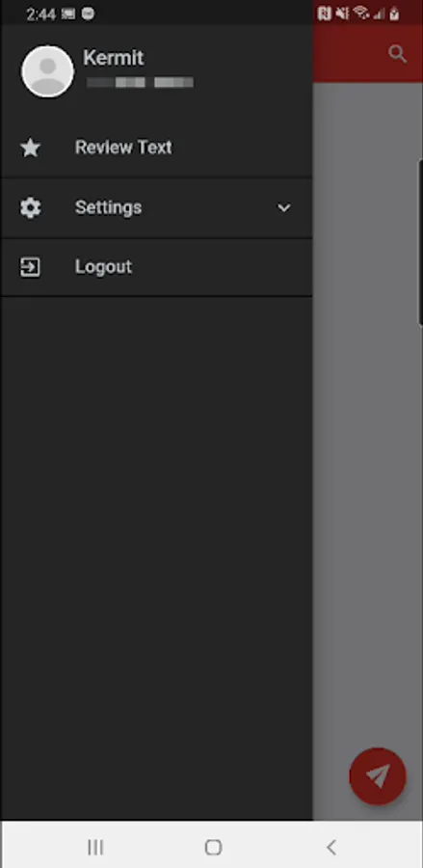Tap the NFC status bar icon
This screenshot has height=868, width=423.
[x=325, y=14]
